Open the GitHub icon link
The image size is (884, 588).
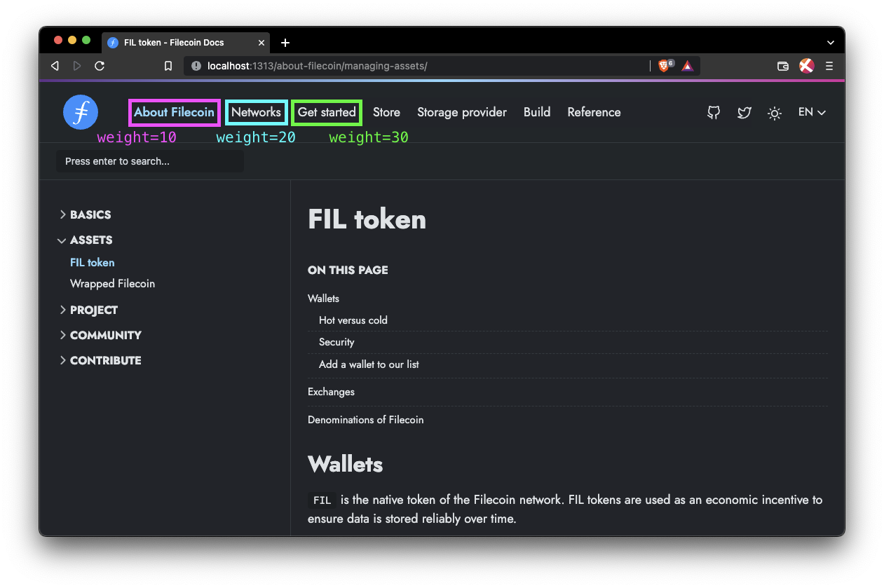714,112
